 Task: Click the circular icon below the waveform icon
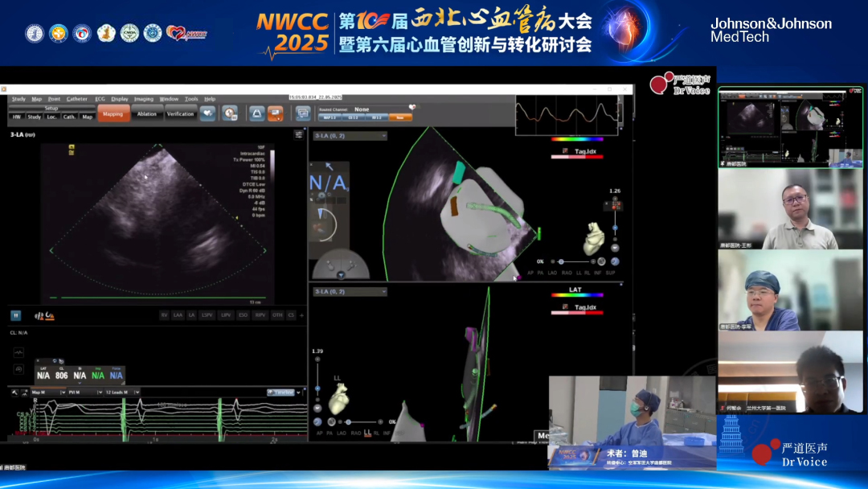coord(18,369)
